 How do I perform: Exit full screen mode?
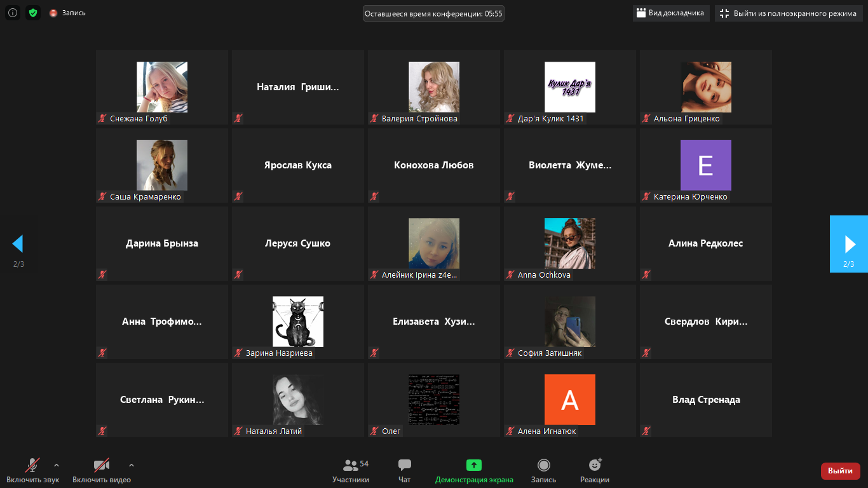tap(789, 13)
